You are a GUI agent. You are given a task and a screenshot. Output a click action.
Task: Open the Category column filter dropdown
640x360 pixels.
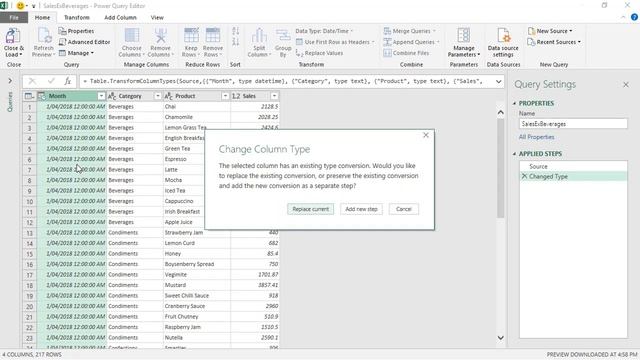[x=158, y=96]
